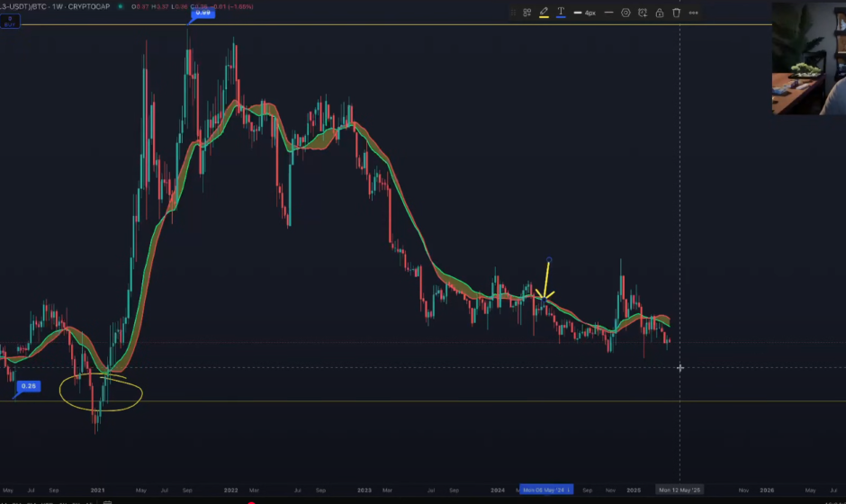Open drawing settings hexagon icon
This screenshot has width=846, height=504.
click(625, 13)
